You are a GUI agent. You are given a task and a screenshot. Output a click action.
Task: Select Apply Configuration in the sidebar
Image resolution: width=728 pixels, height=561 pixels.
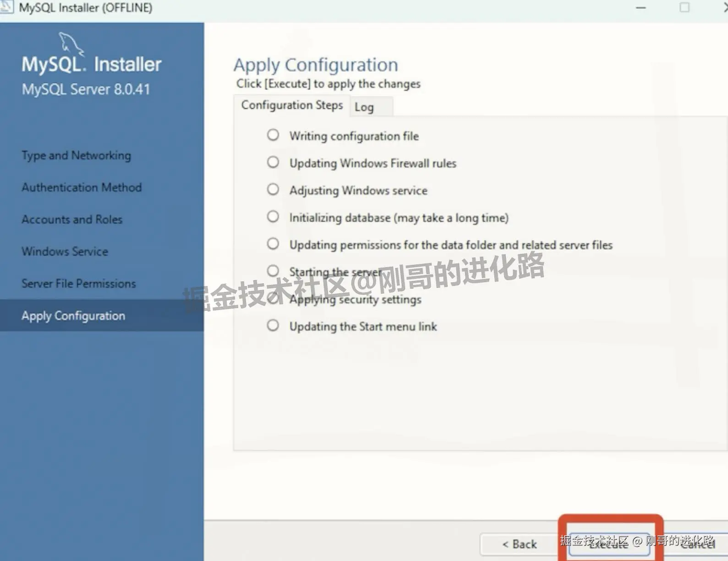102,316
